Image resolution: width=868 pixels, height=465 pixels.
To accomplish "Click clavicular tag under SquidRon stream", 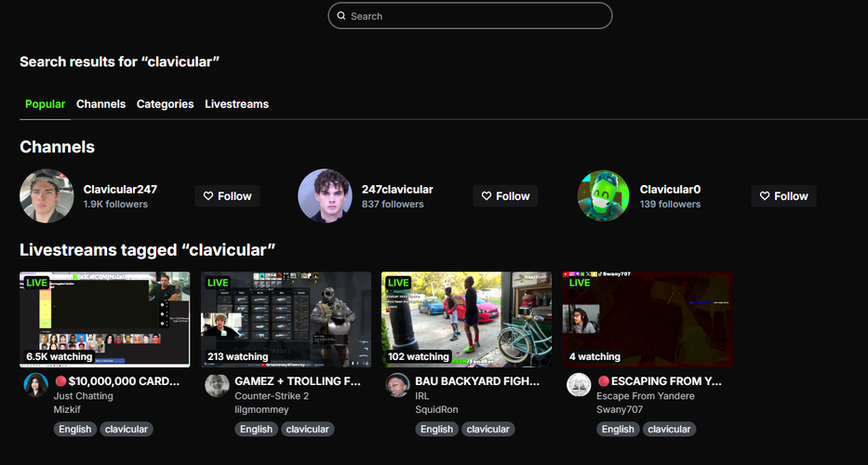I will 487,429.
